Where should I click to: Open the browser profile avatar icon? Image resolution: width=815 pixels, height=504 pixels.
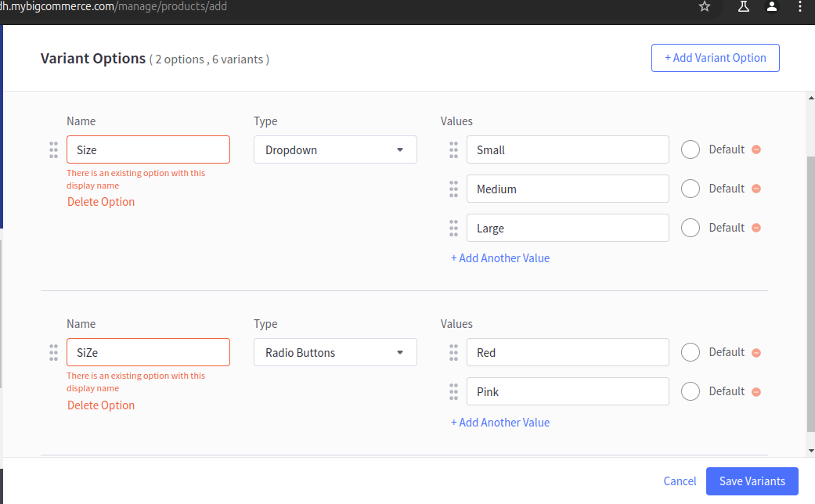[x=772, y=7]
